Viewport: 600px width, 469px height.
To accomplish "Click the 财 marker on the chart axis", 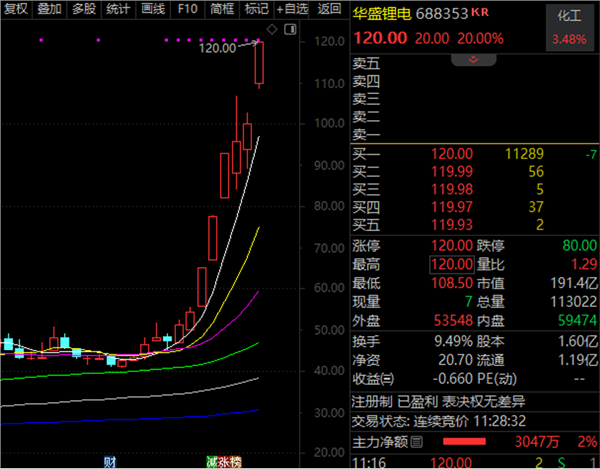I will (x=109, y=462).
